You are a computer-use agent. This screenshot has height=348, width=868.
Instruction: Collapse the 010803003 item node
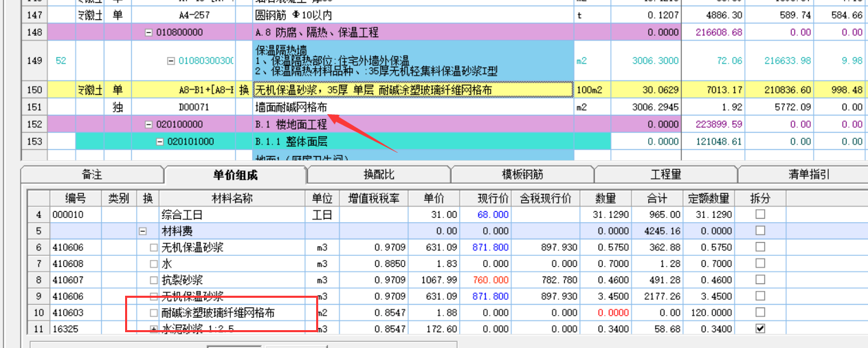[x=171, y=61]
